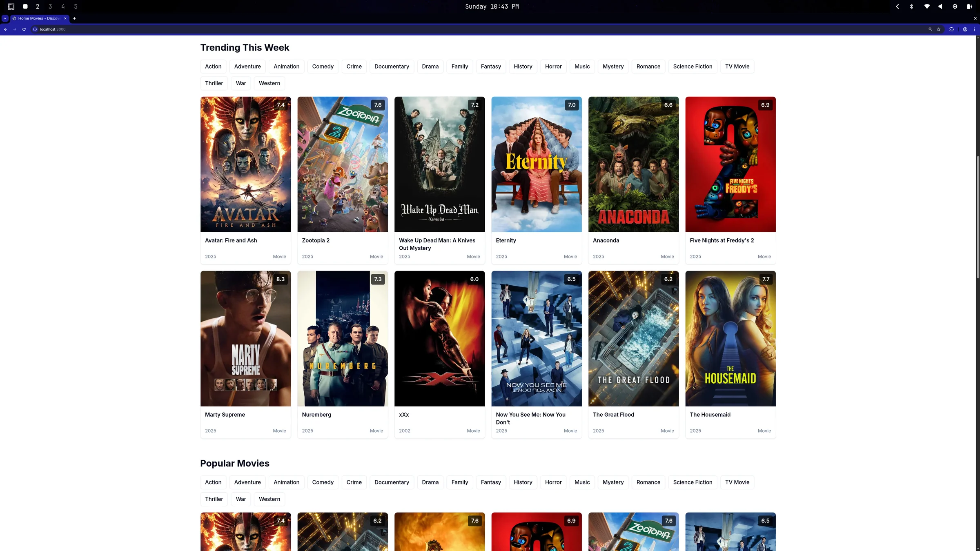Image resolution: width=980 pixels, height=551 pixels.
Task: Filter Trending This Week by Animation
Action: [287, 67]
